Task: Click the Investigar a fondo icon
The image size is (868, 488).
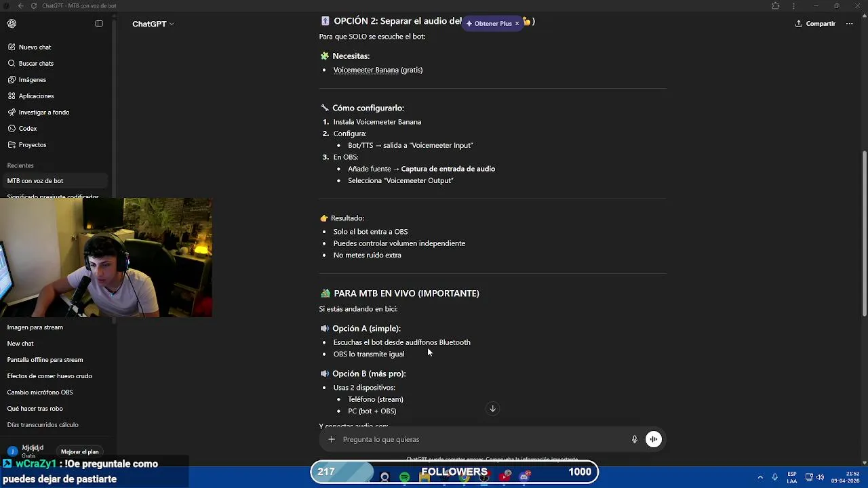Action: coord(12,113)
